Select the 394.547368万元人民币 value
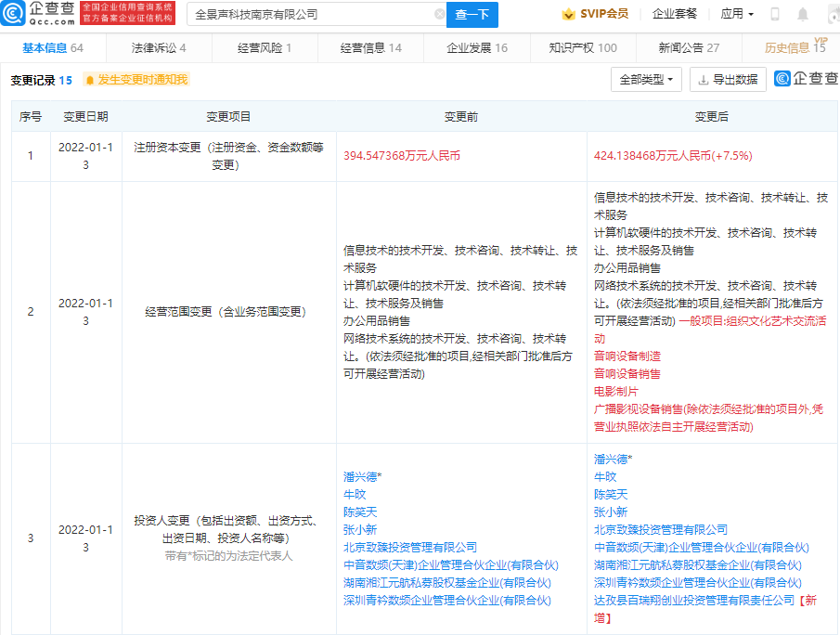 (402, 156)
